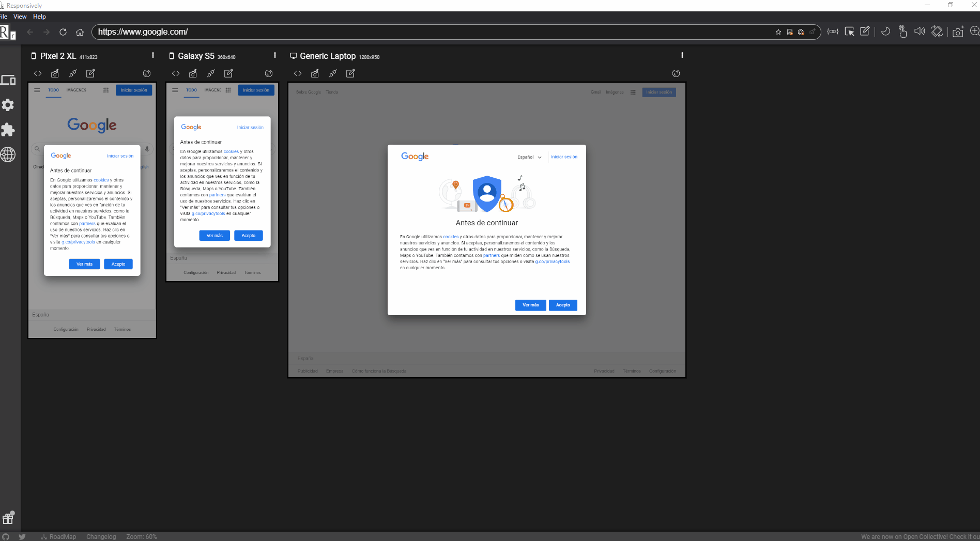Open user preferences gear in sidebar

[x=8, y=105]
